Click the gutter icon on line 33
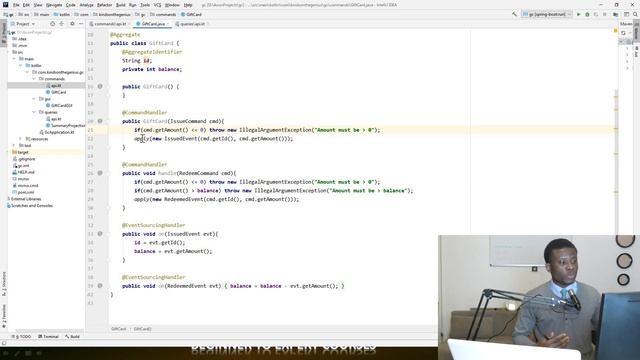640x360 pixels. coord(100,234)
